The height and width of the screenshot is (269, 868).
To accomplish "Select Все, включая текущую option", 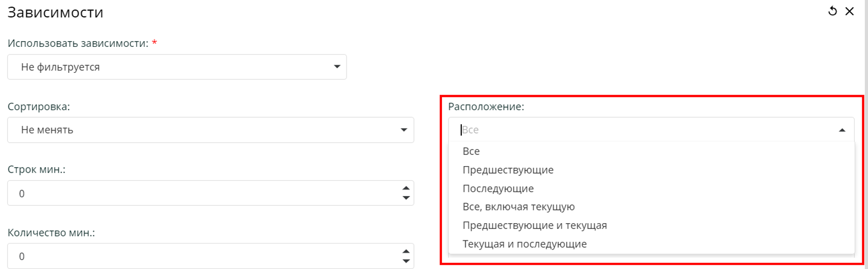I will point(518,207).
